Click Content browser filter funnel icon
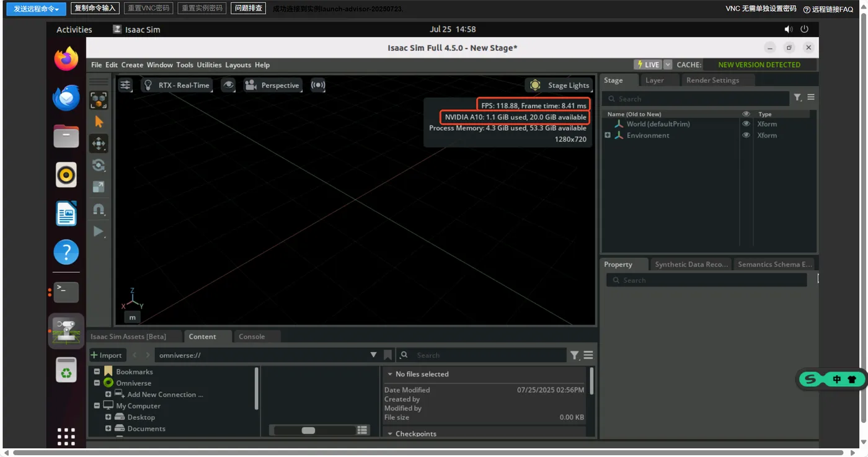Screen dimensions: 868x457 pos(575,355)
